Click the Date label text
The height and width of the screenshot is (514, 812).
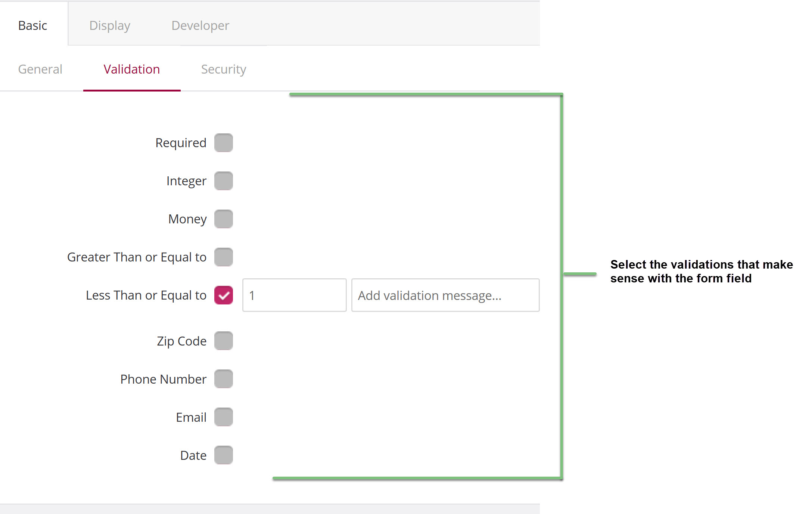click(193, 455)
